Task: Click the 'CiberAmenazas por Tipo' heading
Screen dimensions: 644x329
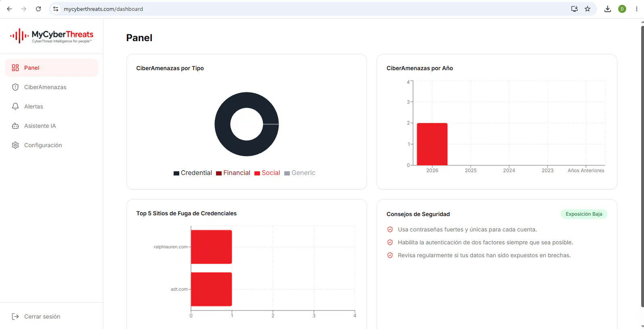Action: tap(170, 68)
